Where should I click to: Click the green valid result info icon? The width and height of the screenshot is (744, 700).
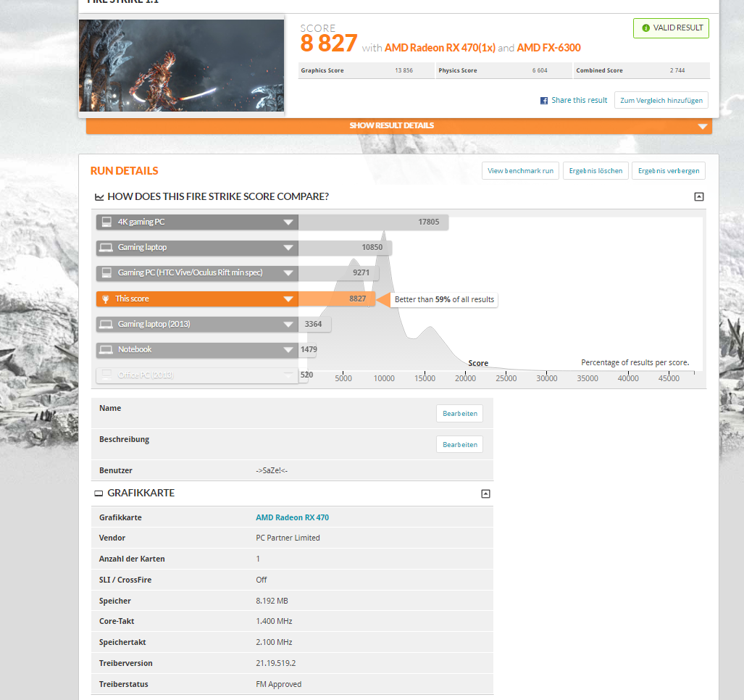pyautogui.click(x=645, y=28)
